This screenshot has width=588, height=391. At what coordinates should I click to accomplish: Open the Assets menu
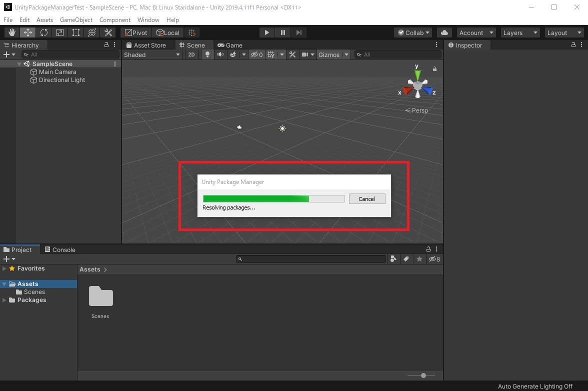tap(44, 20)
